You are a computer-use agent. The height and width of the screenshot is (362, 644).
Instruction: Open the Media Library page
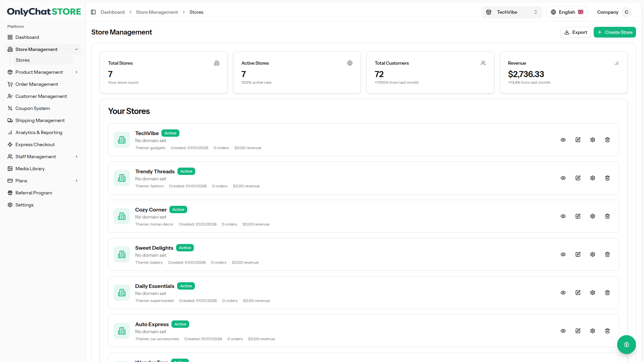coord(43,169)
